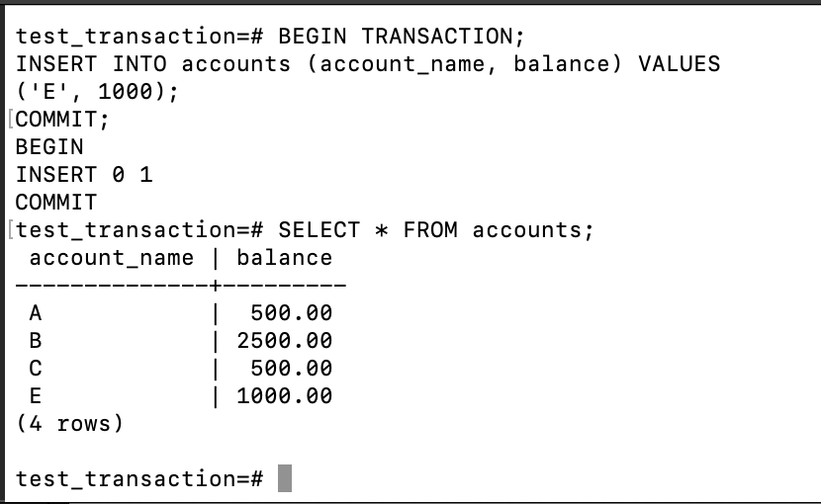Click the COMMIT output line

point(56,203)
